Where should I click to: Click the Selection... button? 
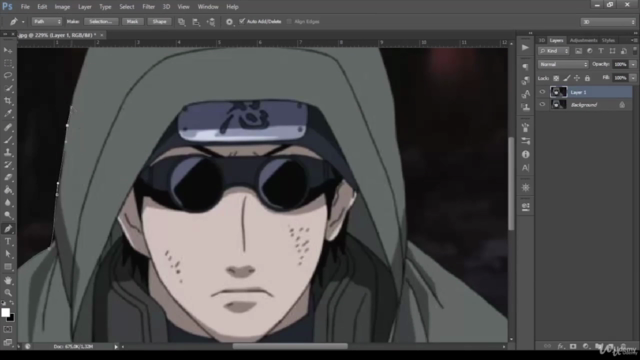point(101,22)
